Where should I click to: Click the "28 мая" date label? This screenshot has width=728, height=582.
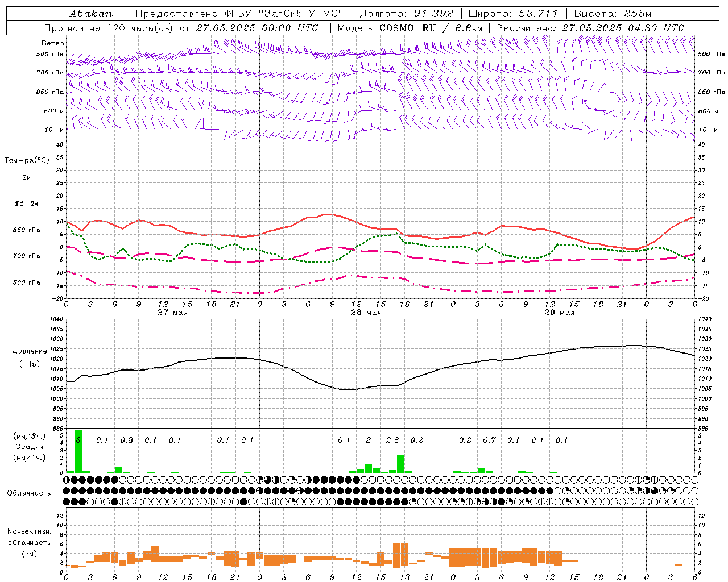tap(366, 313)
